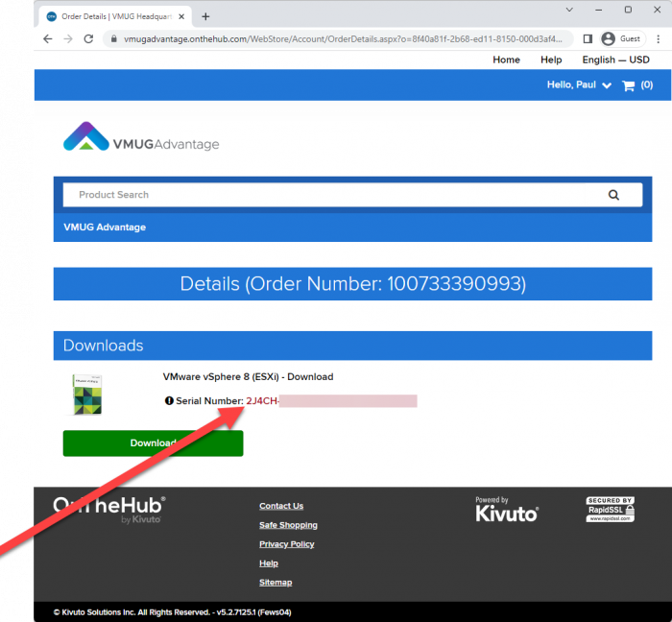Close the Order Details tab
The image size is (672, 622).
point(181,16)
